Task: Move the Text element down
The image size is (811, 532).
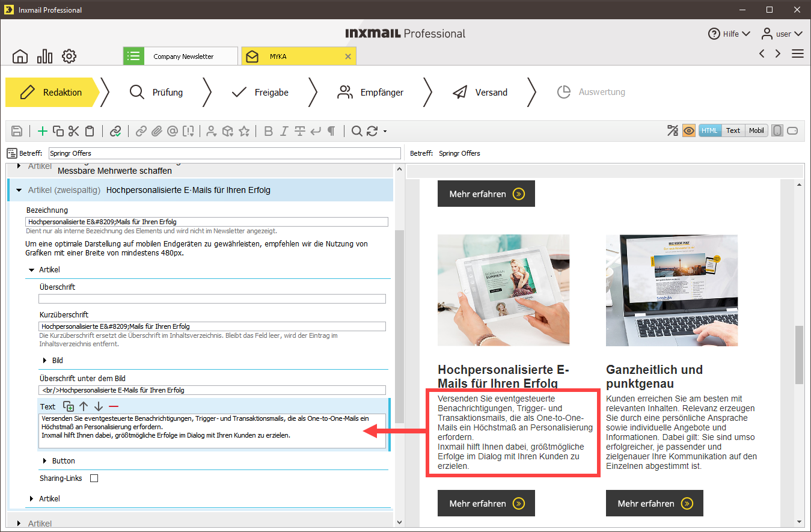Action: point(99,406)
